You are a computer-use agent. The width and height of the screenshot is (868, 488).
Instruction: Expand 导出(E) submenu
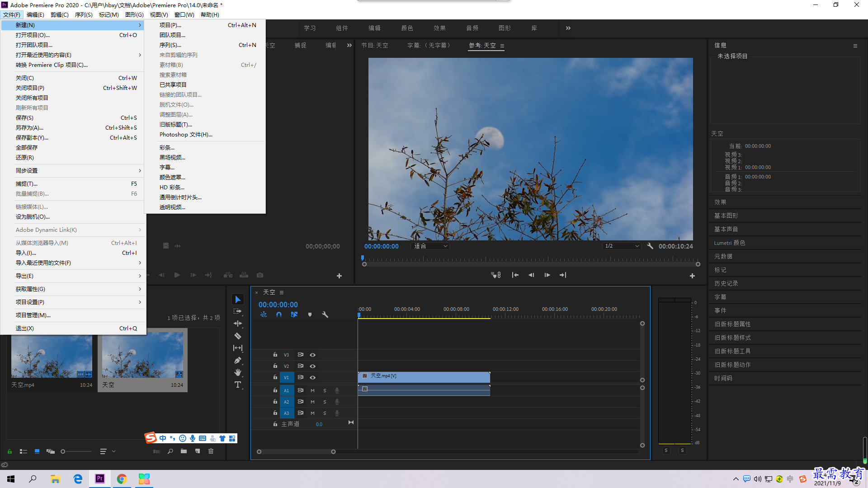tap(73, 276)
